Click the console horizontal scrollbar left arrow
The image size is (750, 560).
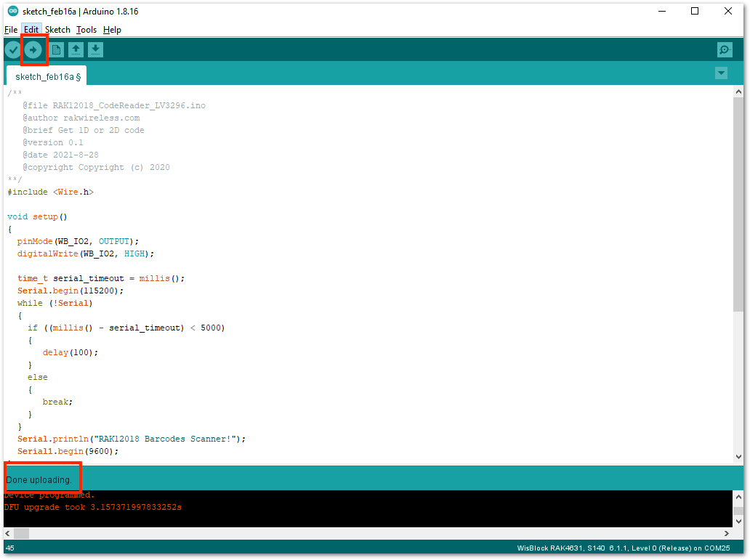8,533
